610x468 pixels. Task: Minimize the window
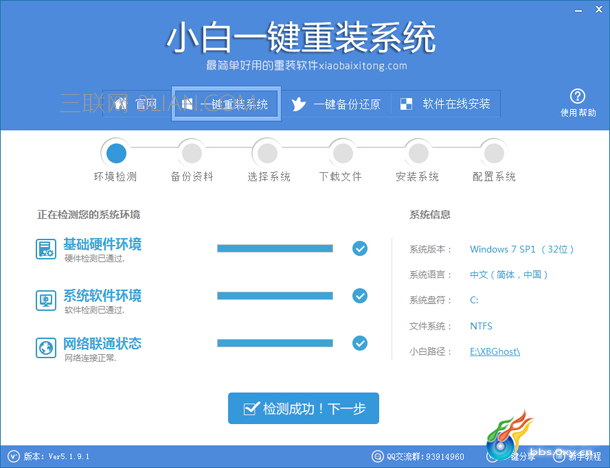578,11
